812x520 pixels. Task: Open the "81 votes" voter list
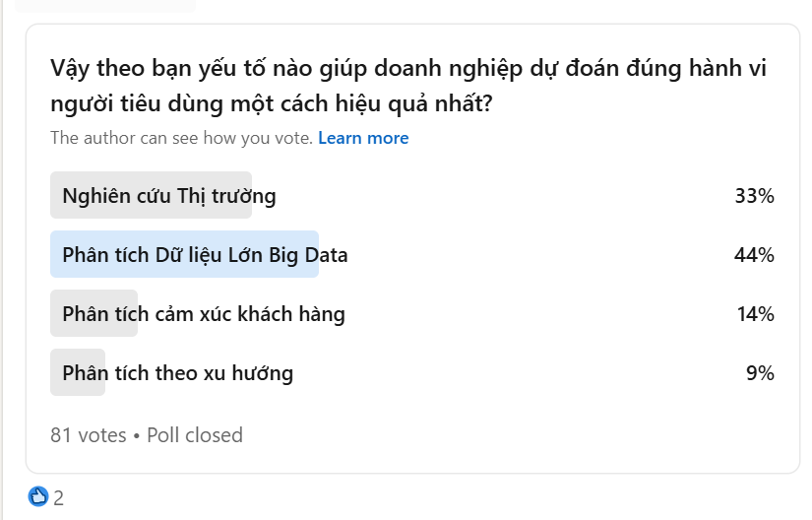(x=89, y=434)
